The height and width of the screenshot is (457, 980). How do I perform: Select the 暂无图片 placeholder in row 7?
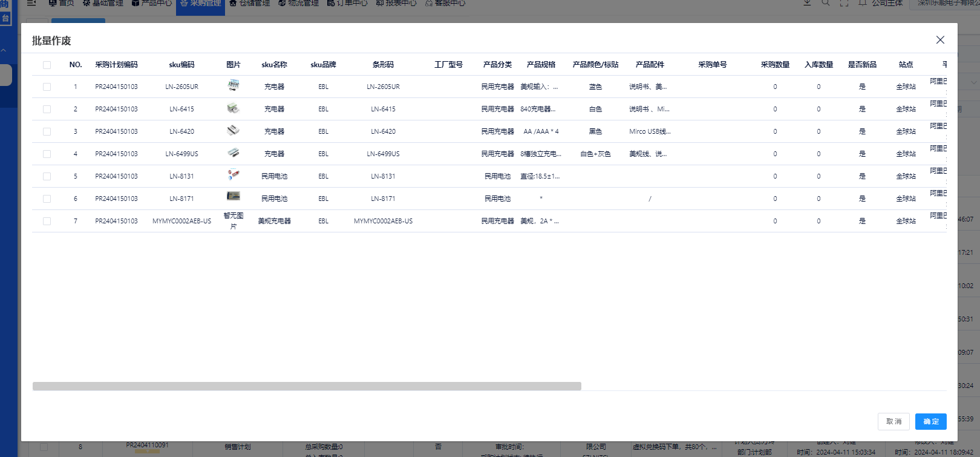(x=234, y=221)
